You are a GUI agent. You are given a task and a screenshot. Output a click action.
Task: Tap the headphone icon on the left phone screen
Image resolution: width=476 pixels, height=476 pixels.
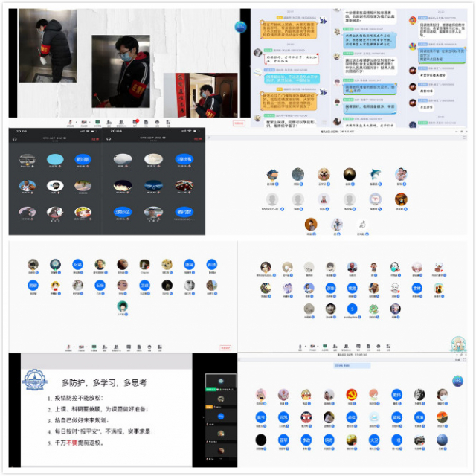click(x=15, y=138)
